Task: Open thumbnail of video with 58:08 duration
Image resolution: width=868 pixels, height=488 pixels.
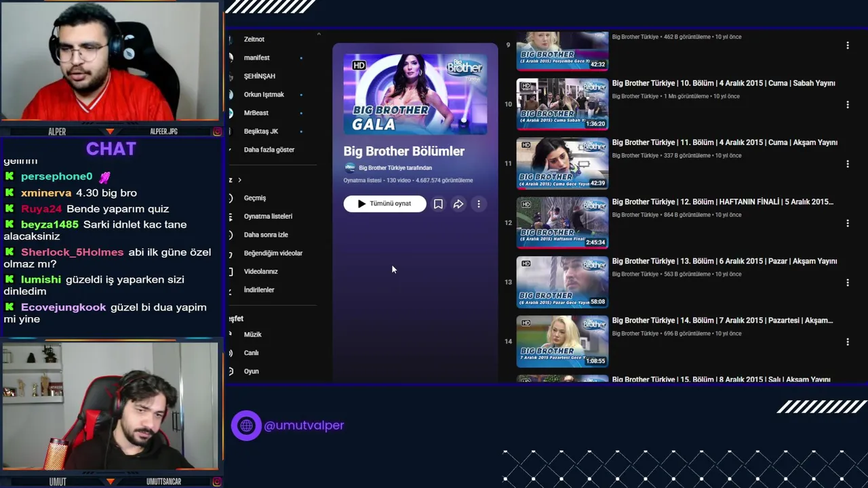Action: [562, 282]
